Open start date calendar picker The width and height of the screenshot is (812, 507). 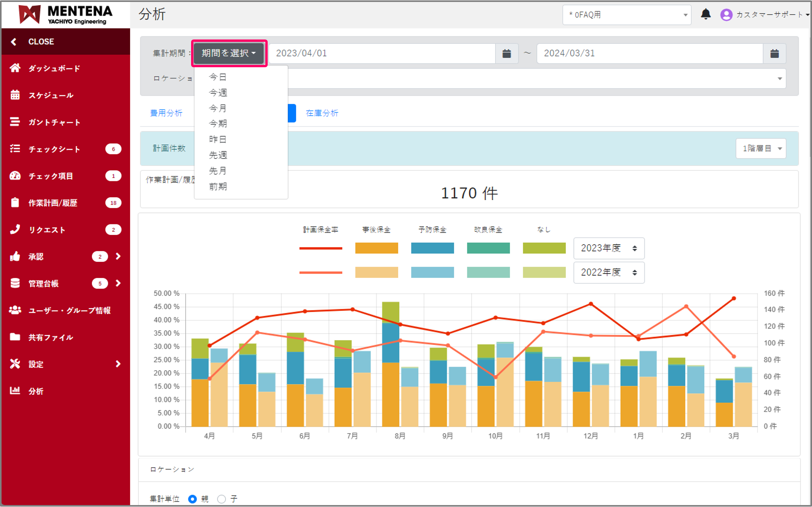[506, 53]
